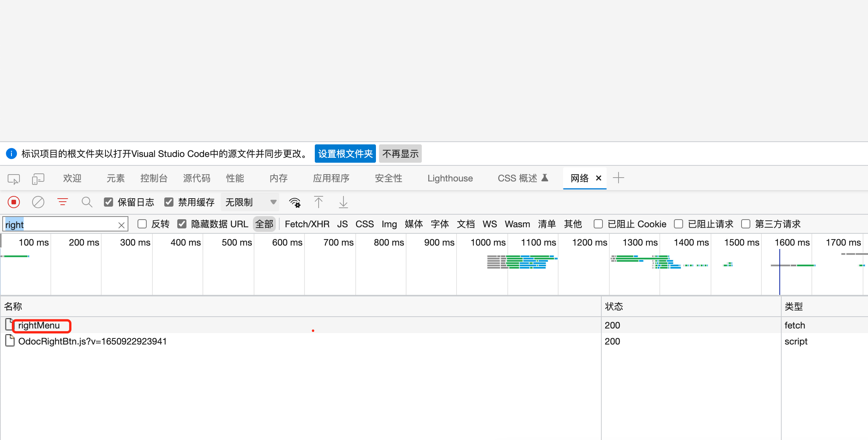Switch to the 内存 tab
This screenshot has width=868, height=440.
click(x=279, y=178)
